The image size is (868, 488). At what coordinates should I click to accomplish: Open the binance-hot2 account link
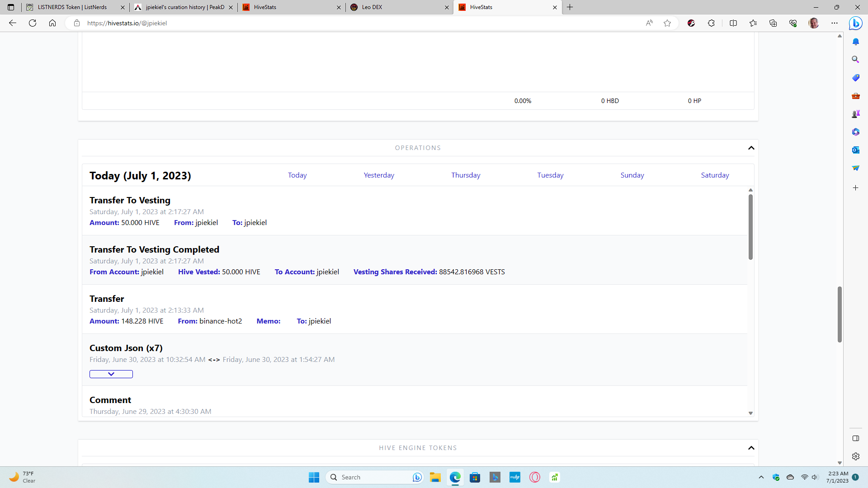point(221,321)
